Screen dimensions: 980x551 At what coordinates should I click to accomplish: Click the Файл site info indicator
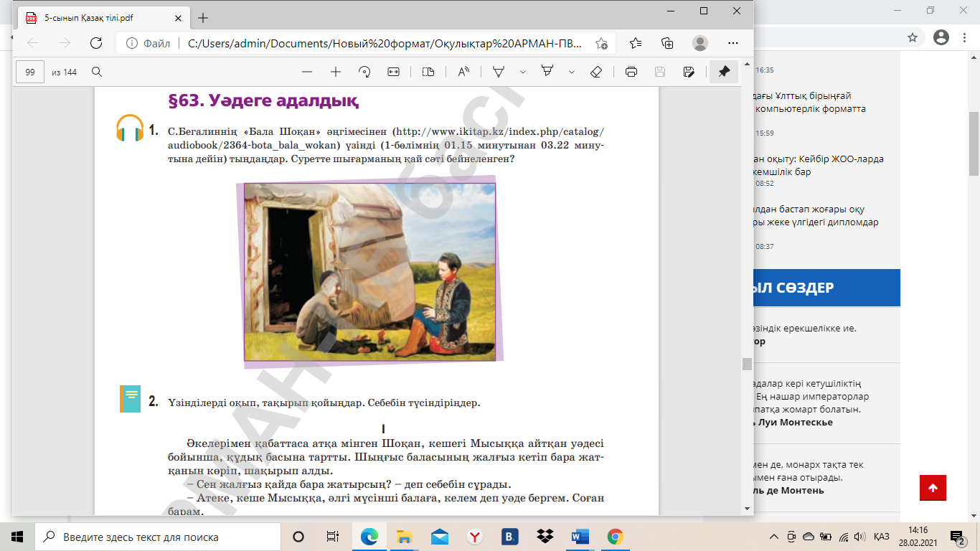pos(148,43)
